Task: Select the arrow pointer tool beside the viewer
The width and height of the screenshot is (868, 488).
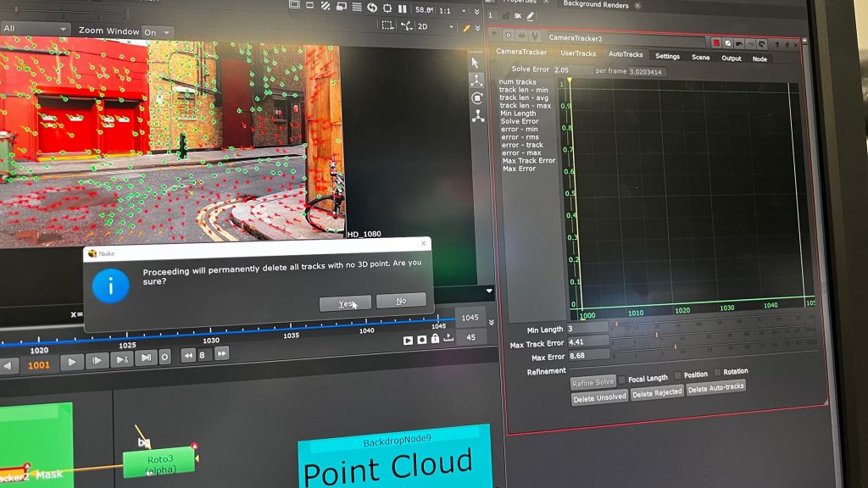Action: 475,62
